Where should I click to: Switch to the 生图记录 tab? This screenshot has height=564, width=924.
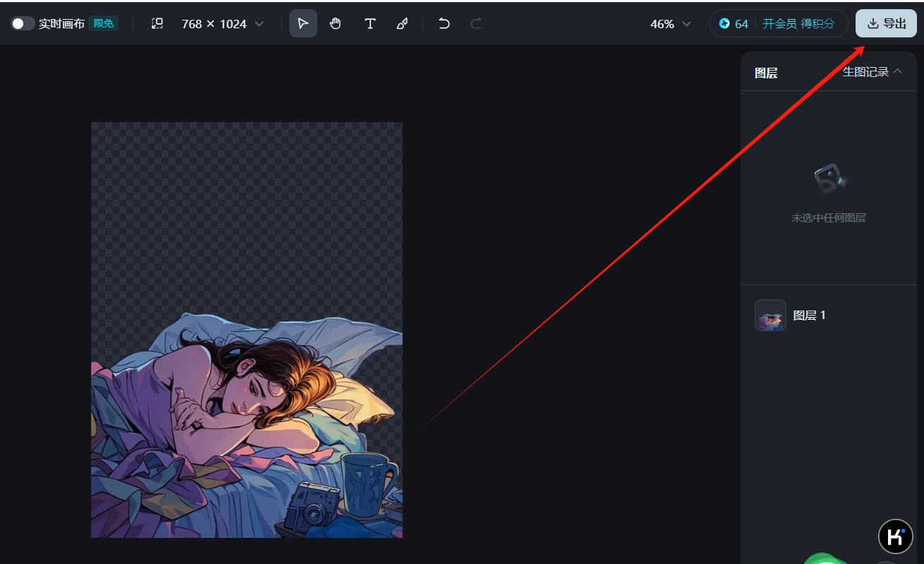coord(865,71)
